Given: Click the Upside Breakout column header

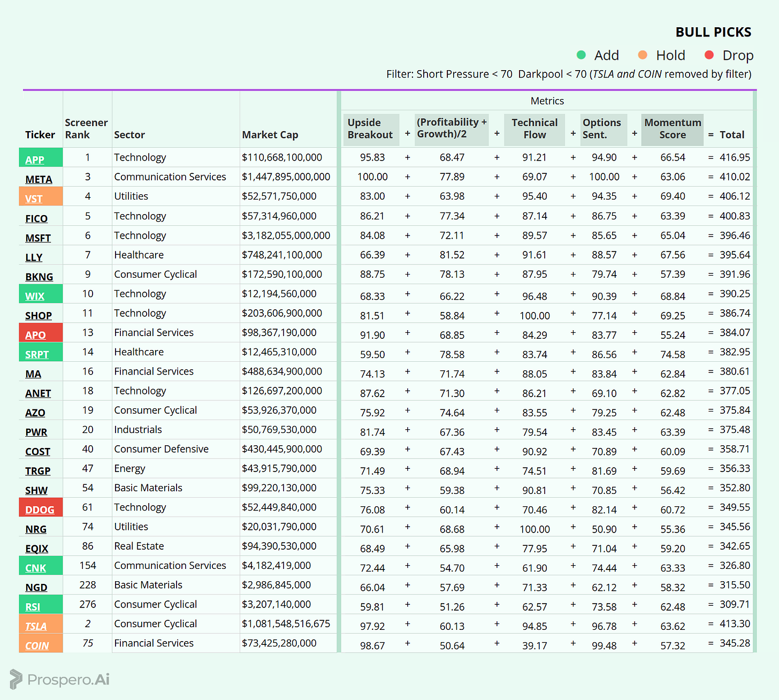Looking at the screenshot, I should (x=370, y=129).
